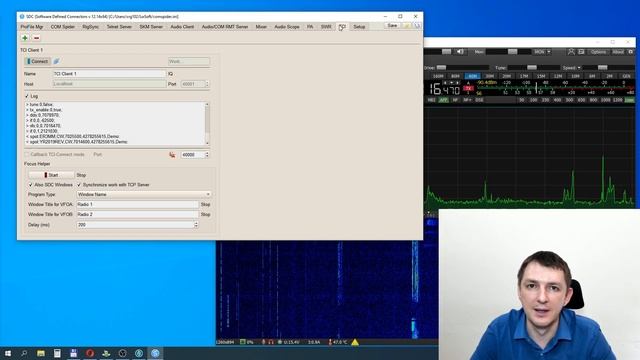Open the Windows Start menu
The width and height of the screenshot is (640, 360).
click(7, 353)
